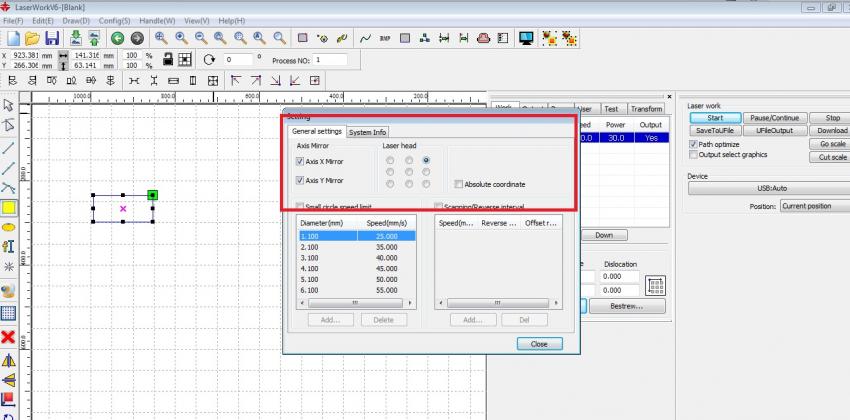Toggle Path optimize checkbox
This screenshot has width=850, height=420.
point(693,144)
